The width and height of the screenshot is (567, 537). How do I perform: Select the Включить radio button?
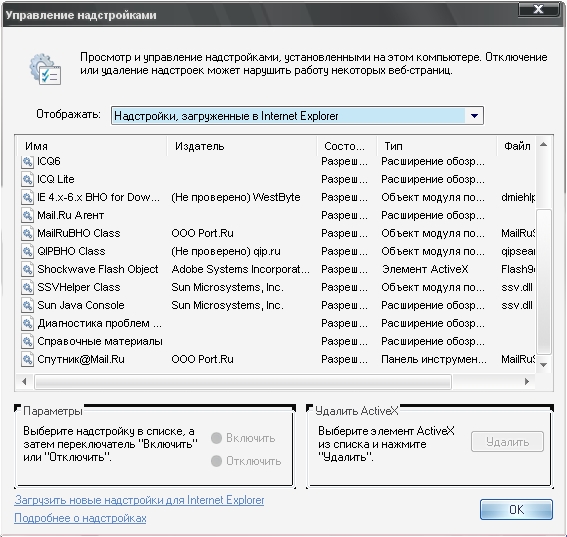pos(216,438)
